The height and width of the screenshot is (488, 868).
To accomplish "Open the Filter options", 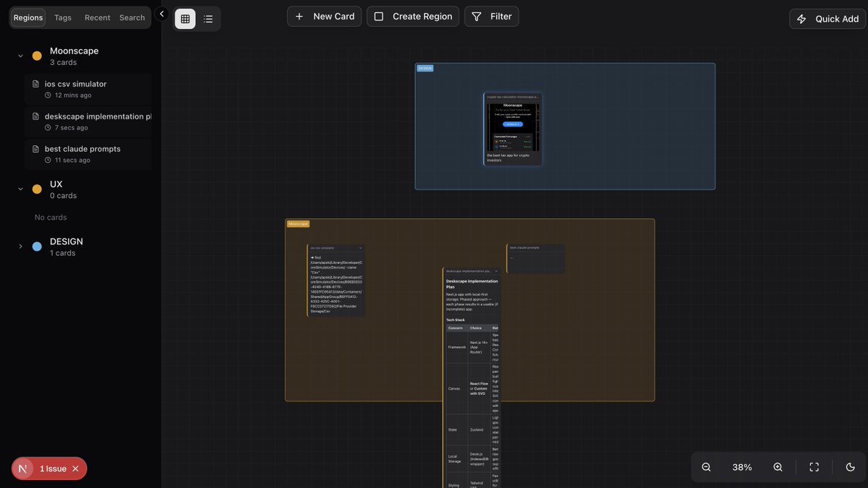I will pyautogui.click(x=491, y=16).
